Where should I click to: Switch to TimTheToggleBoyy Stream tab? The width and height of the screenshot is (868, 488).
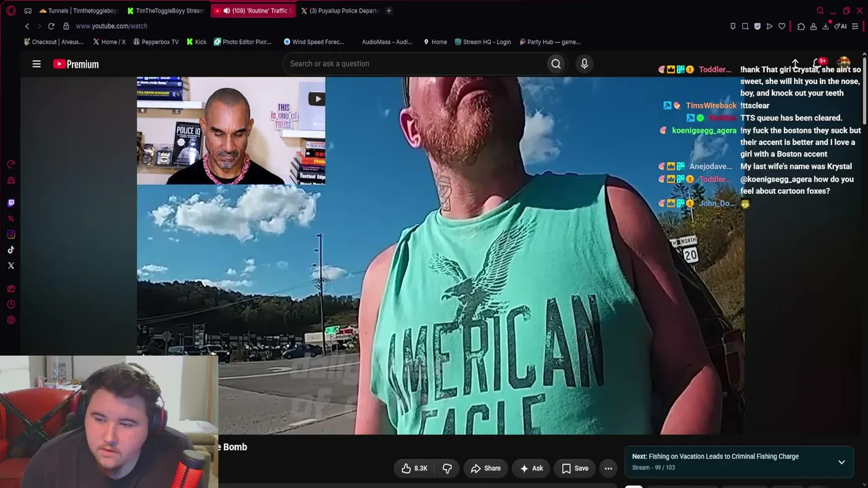[x=165, y=11]
